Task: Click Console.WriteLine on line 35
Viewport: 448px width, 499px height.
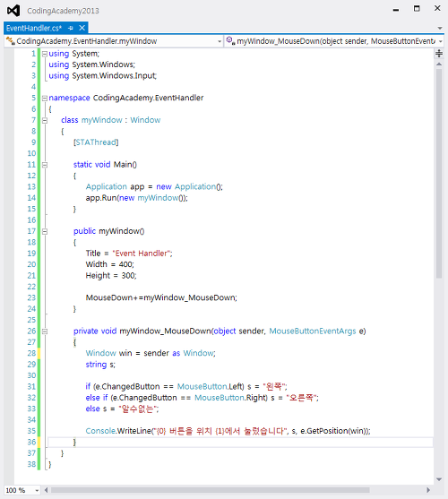Action: pyautogui.click(x=118, y=431)
